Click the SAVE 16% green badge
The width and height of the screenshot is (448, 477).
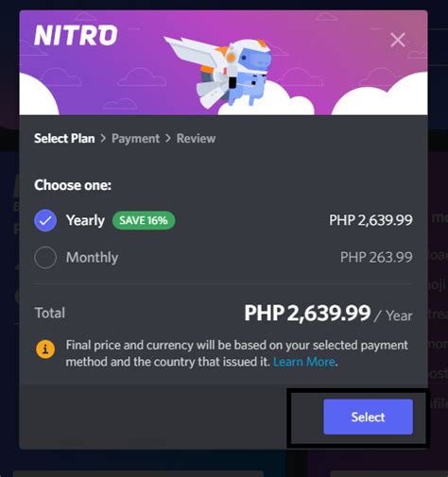(144, 220)
